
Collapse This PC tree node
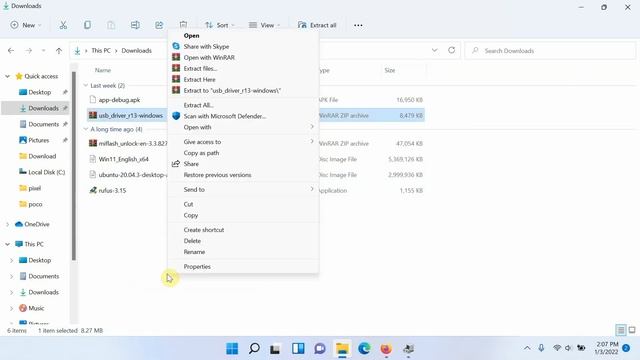point(7,244)
